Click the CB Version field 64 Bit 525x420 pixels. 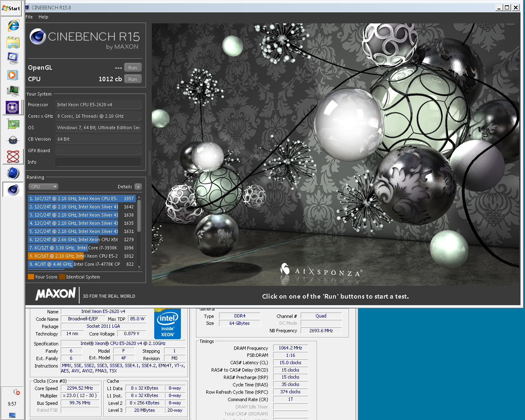[x=98, y=139]
